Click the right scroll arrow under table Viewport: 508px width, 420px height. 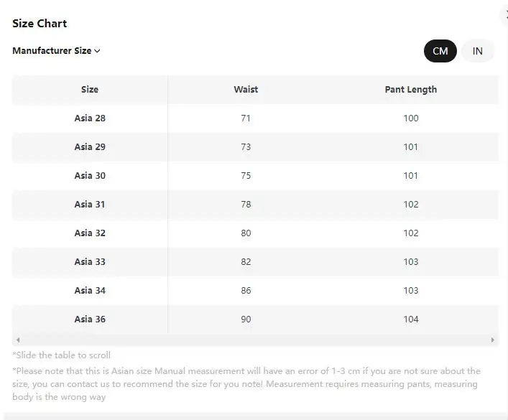[493, 340]
